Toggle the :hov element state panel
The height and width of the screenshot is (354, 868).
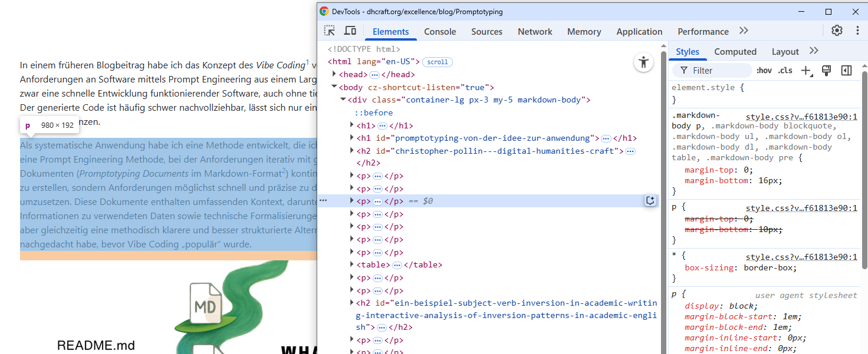[764, 71]
